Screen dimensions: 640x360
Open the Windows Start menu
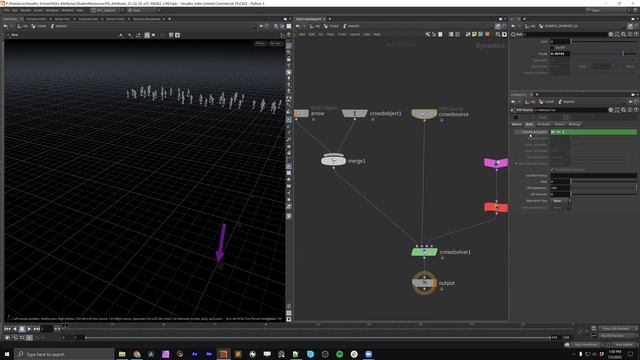click(7, 354)
